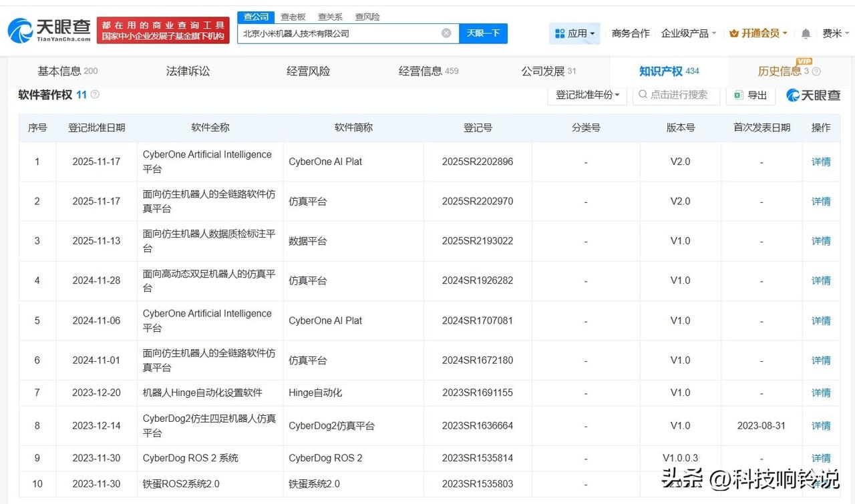This screenshot has height=504, width=855.
Task: View 详情 for registration 2024SR1926282
Action: pos(821,281)
